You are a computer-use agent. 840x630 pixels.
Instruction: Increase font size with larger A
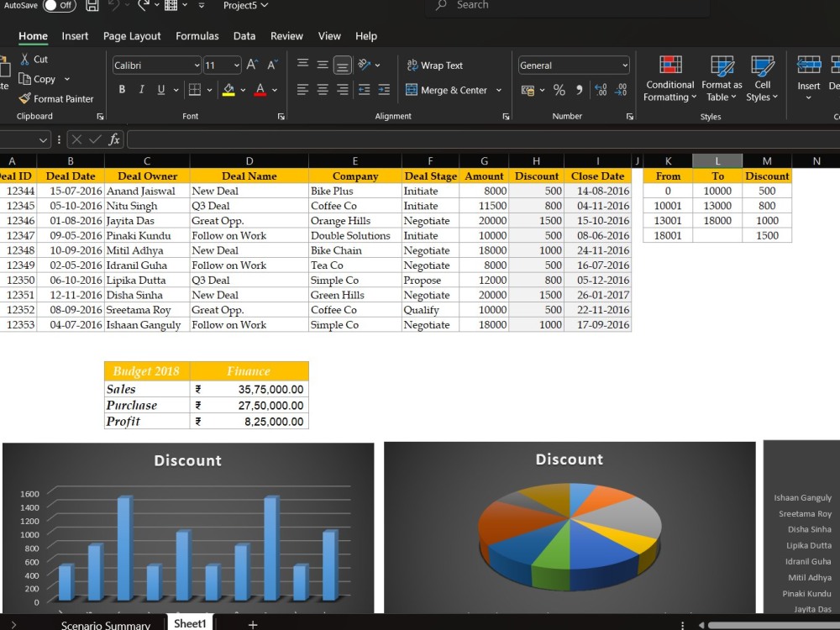252,66
